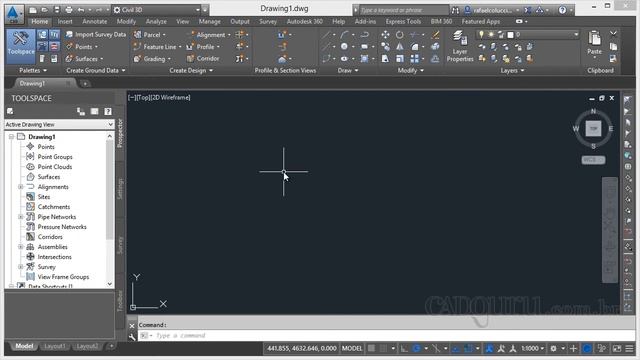The image size is (640, 360).
Task: Click the Parcel button in Create Design
Action: coord(149,35)
